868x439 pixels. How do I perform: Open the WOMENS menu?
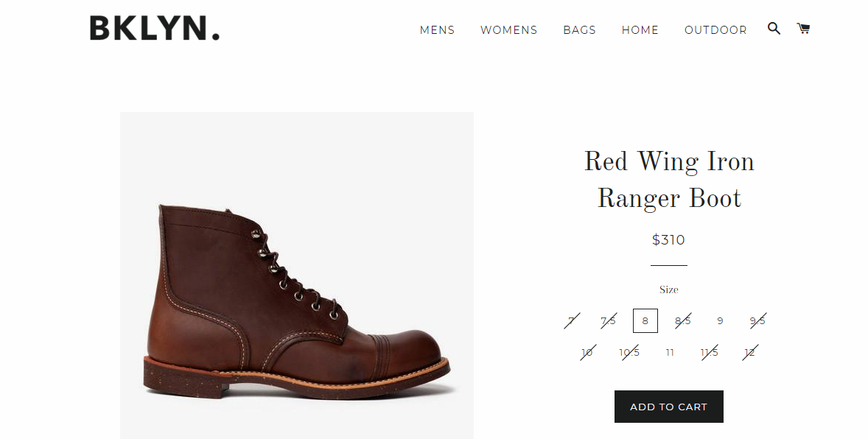click(x=508, y=30)
